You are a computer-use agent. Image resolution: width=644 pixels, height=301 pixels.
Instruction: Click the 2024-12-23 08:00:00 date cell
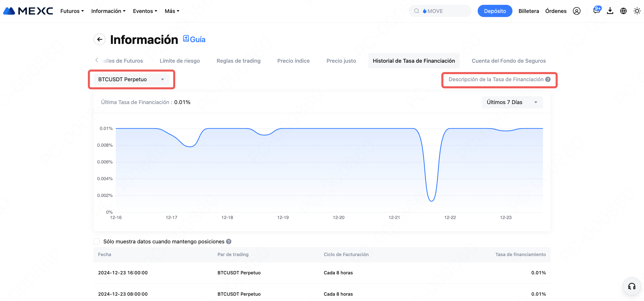(123, 294)
